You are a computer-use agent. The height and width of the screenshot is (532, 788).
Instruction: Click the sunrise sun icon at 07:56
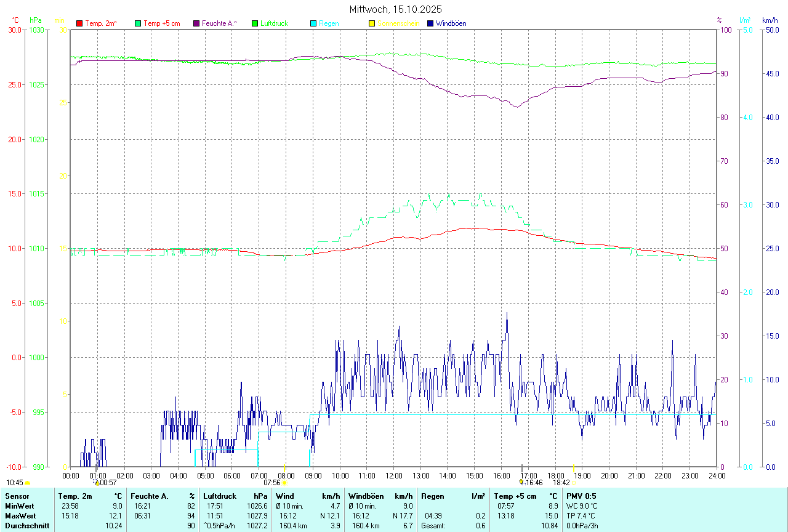click(284, 483)
